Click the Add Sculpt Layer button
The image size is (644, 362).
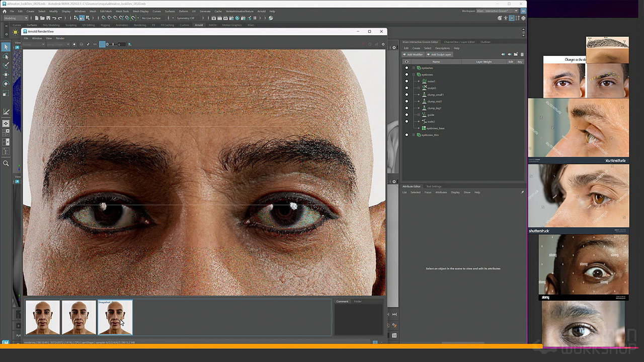[439, 54]
